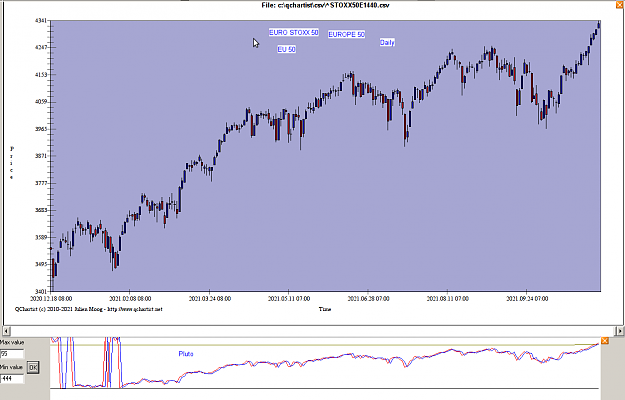Click the 2021.06.28 07:00 date label

[x=368, y=298]
